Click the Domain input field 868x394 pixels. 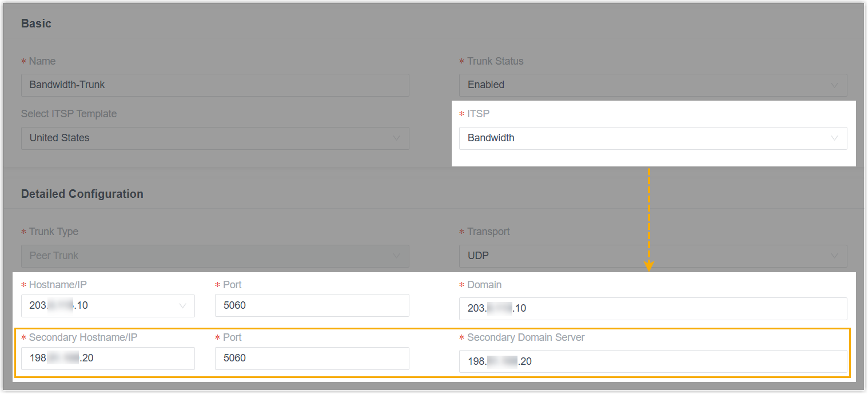click(652, 309)
